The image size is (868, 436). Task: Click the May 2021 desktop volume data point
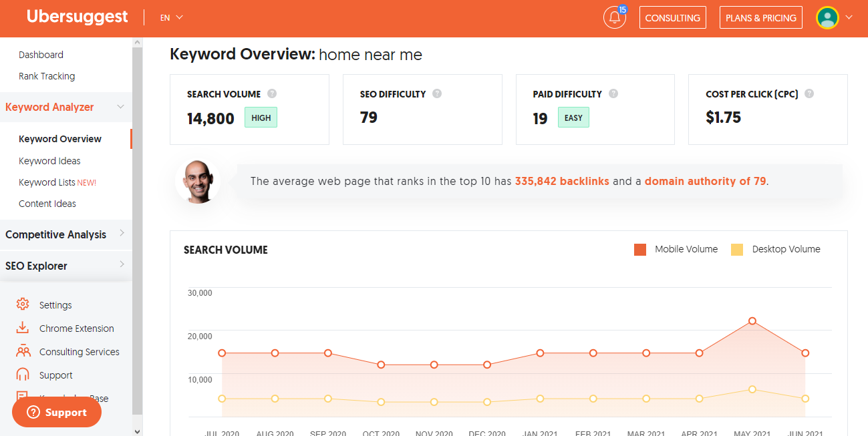(752, 389)
